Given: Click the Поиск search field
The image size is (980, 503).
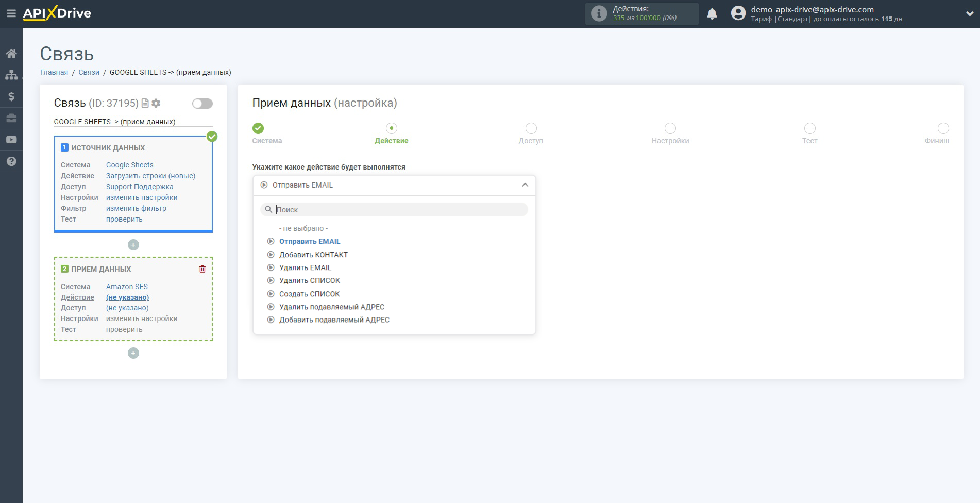Looking at the screenshot, I should [394, 209].
